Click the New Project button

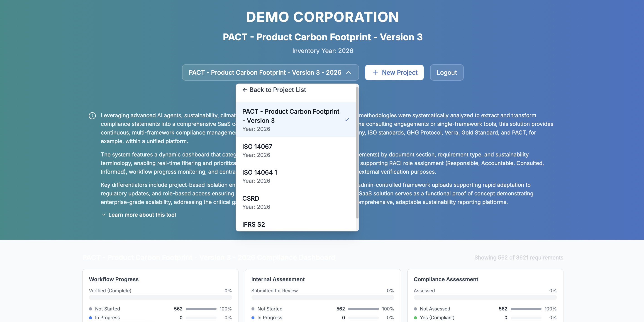coord(394,73)
